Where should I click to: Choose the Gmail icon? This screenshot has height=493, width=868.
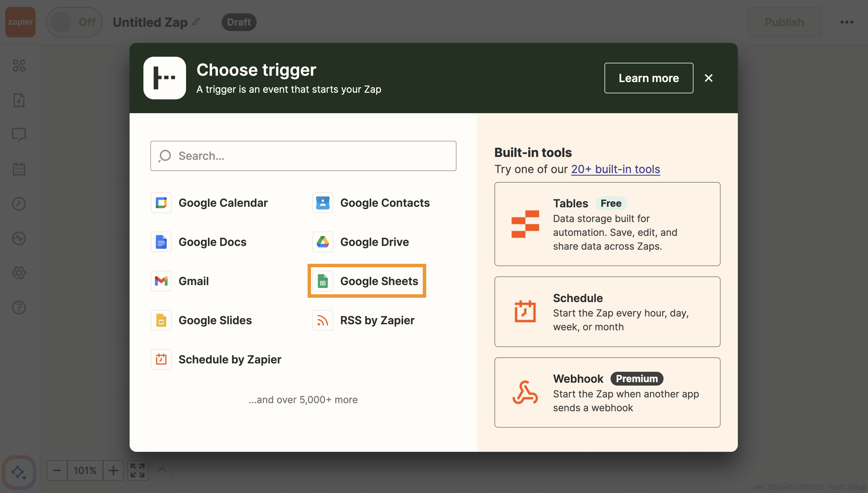(x=161, y=281)
